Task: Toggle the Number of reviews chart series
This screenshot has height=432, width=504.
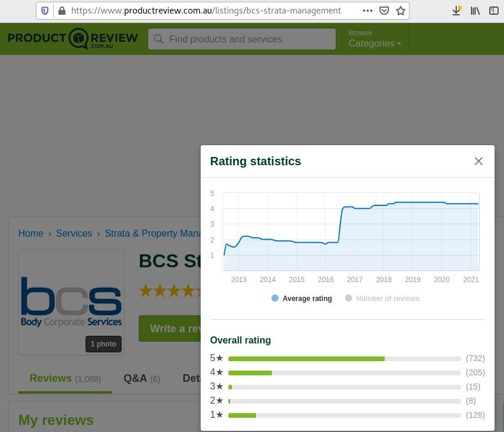Action: pos(382,298)
